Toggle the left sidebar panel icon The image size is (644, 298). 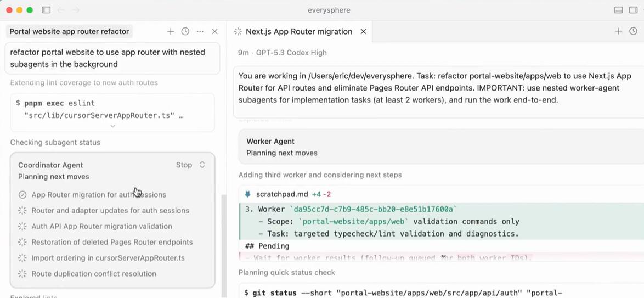[46, 10]
